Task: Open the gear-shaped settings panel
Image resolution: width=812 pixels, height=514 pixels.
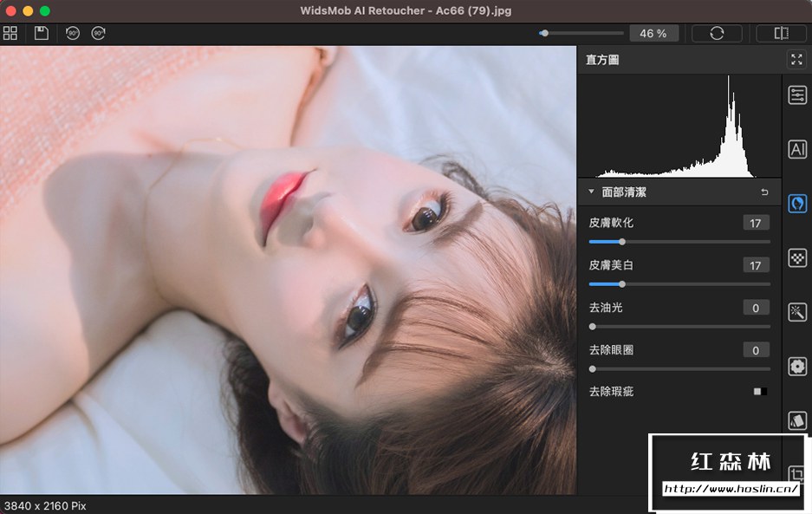Action: (x=797, y=367)
